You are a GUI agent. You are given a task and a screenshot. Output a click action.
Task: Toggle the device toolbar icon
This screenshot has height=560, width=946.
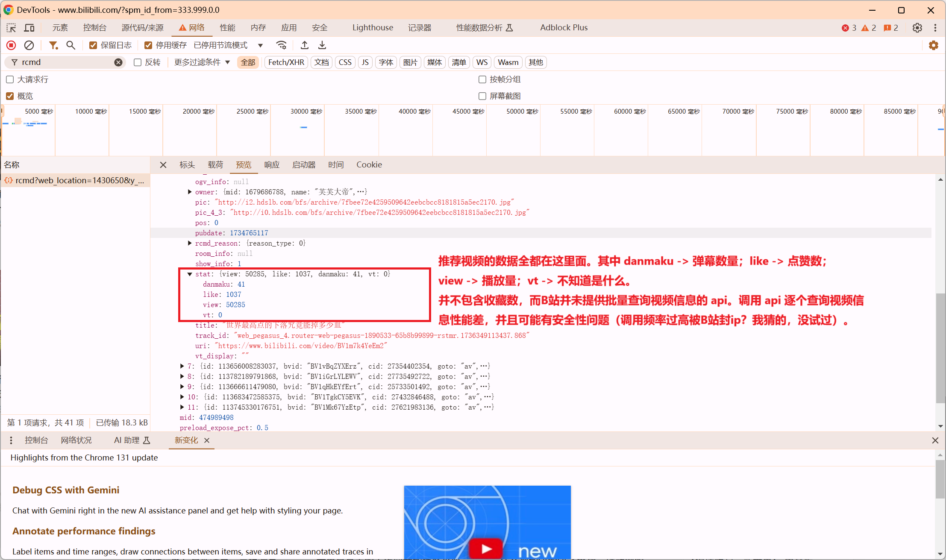[x=29, y=28]
